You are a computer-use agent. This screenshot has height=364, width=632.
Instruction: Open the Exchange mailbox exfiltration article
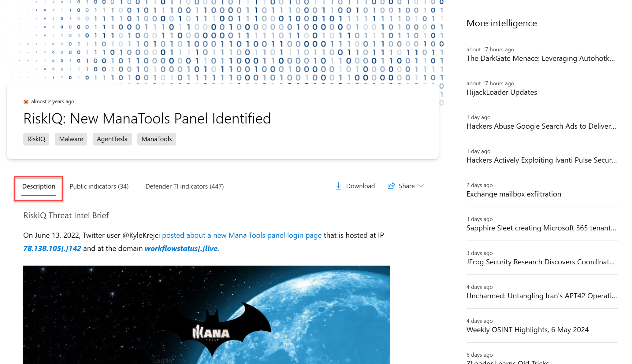click(x=514, y=194)
